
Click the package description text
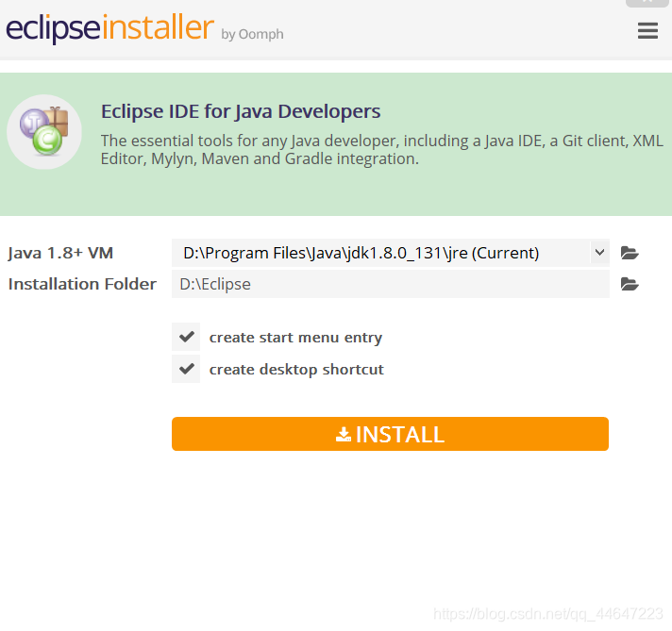[x=382, y=150]
